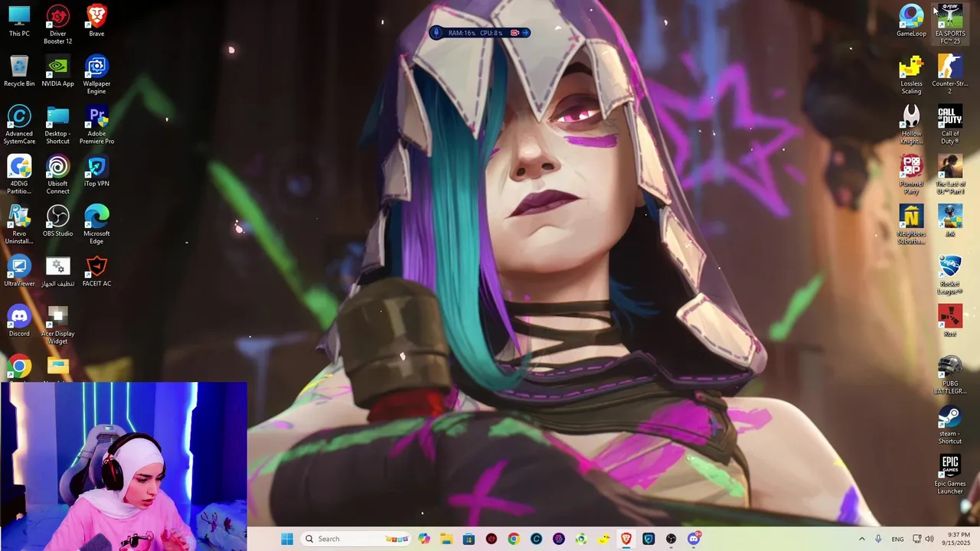Image resolution: width=980 pixels, height=551 pixels.
Task: Open Pummel Party shortcut
Action: coord(911,174)
